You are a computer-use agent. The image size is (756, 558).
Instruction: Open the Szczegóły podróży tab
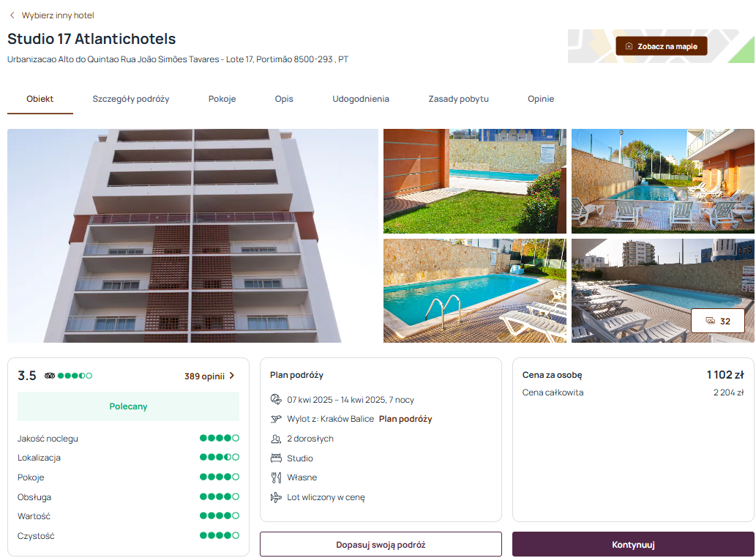pos(131,99)
